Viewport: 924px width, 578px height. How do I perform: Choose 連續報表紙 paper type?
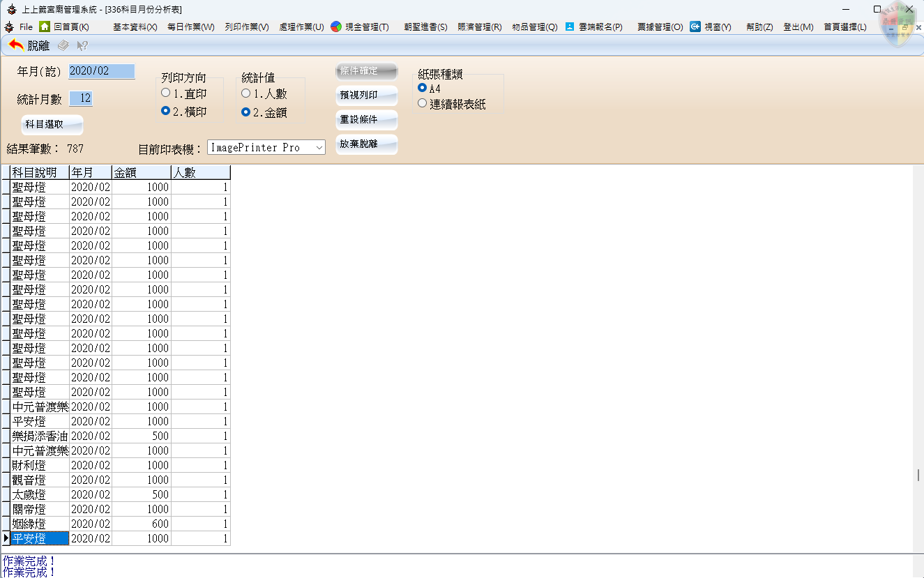tap(421, 102)
